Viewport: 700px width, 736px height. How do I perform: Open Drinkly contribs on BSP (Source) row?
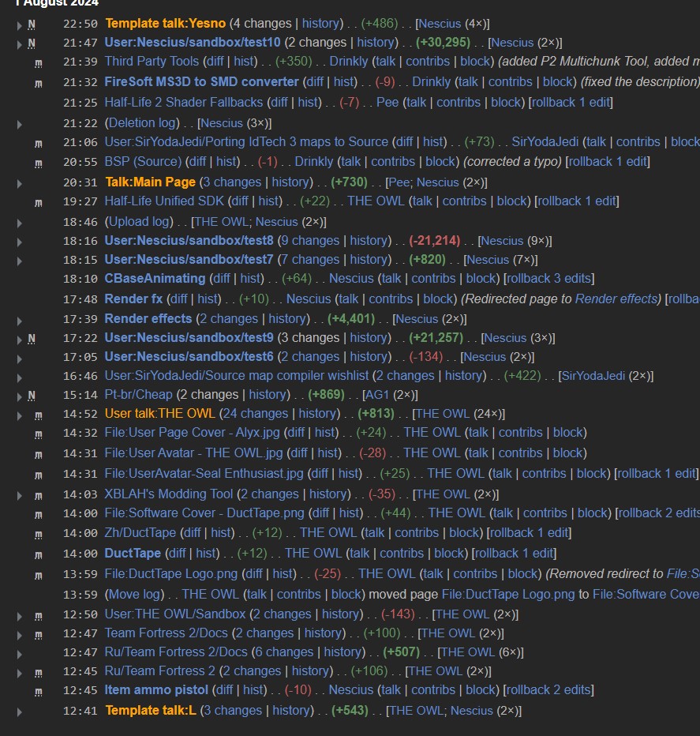393,161
